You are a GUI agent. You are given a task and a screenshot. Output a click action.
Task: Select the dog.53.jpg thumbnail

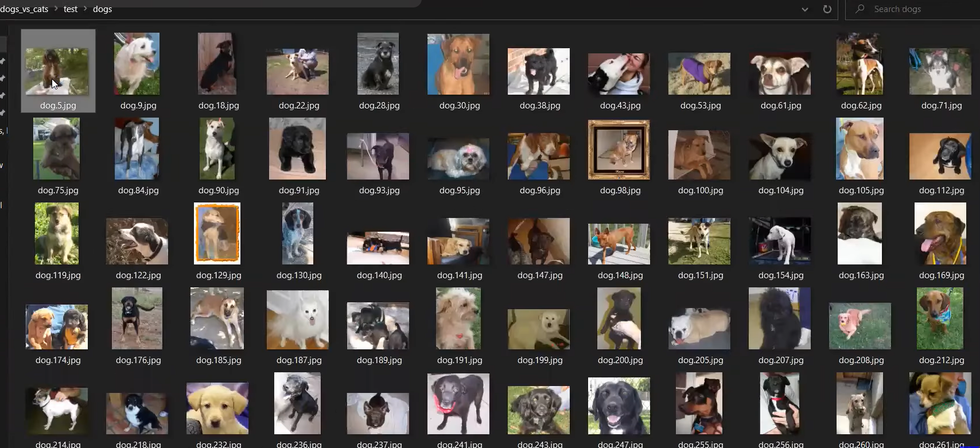[x=699, y=74]
